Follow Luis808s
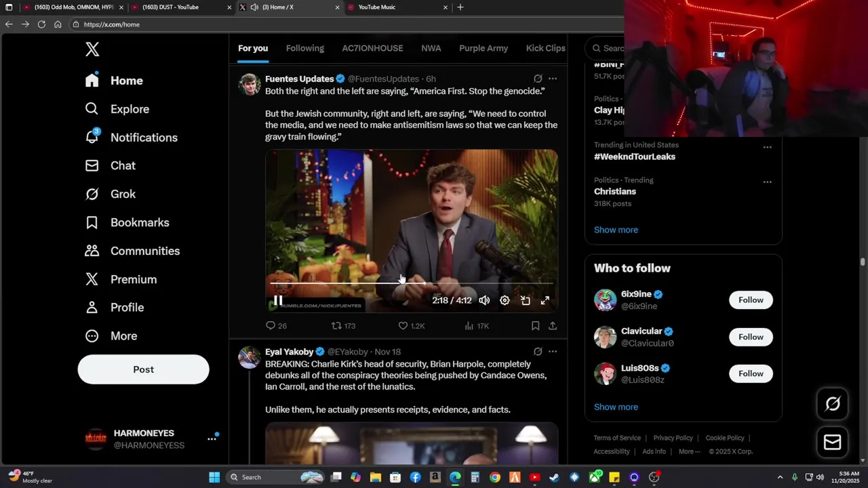The image size is (868, 488). tap(751, 373)
